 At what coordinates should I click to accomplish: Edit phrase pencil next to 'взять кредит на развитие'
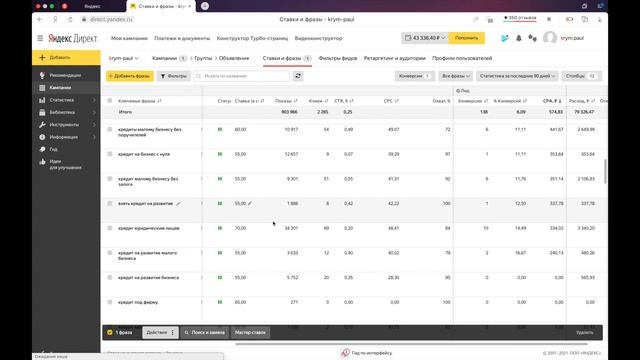178,203
